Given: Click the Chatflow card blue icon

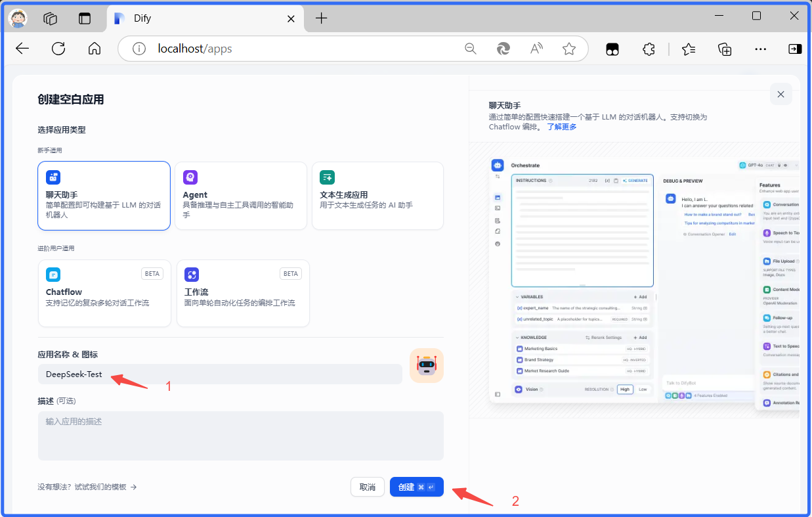Looking at the screenshot, I should (x=53, y=275).
